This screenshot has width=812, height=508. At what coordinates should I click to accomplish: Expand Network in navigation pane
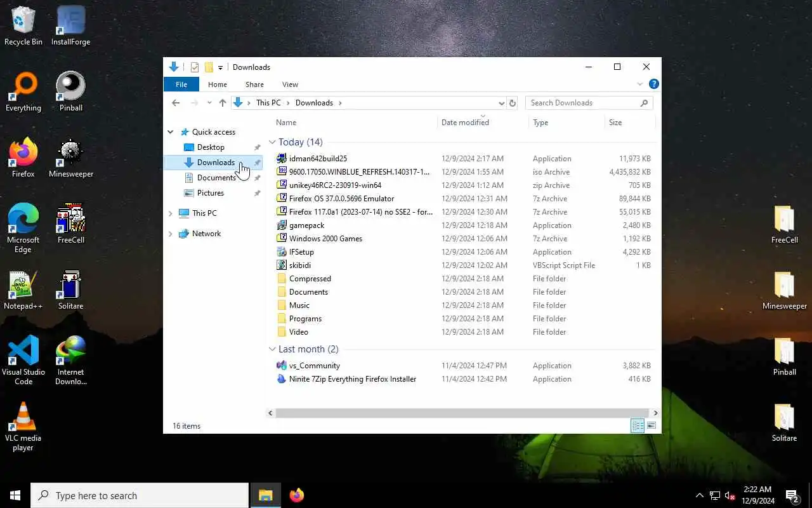(170, 234)
